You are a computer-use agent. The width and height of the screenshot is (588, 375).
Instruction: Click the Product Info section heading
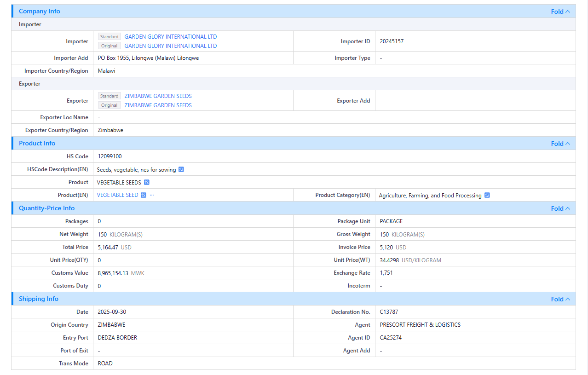37,143
